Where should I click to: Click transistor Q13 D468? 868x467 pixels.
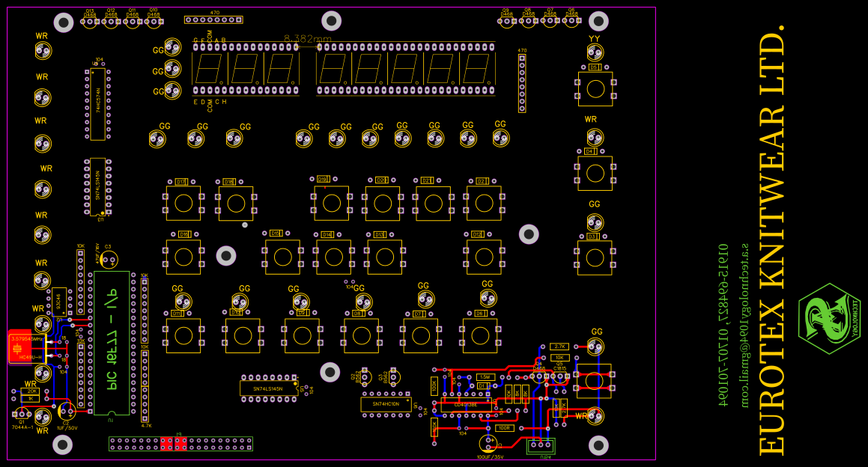point(90,22)
